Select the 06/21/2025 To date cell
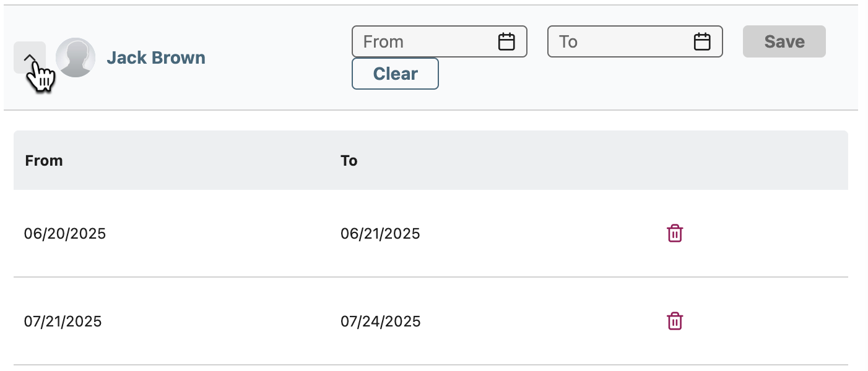Screen dimensions: 868x371 pyautogui.click(x=380, y=234)
